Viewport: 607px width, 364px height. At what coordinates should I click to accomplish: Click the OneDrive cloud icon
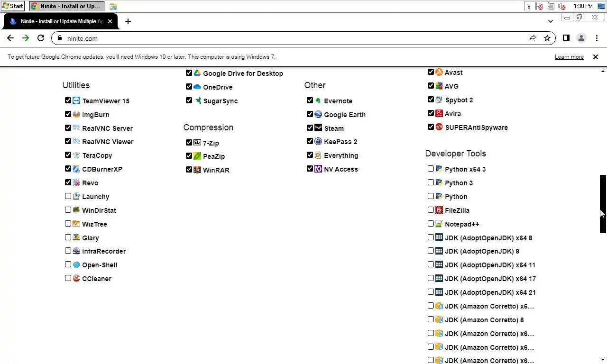coord(197,87)
